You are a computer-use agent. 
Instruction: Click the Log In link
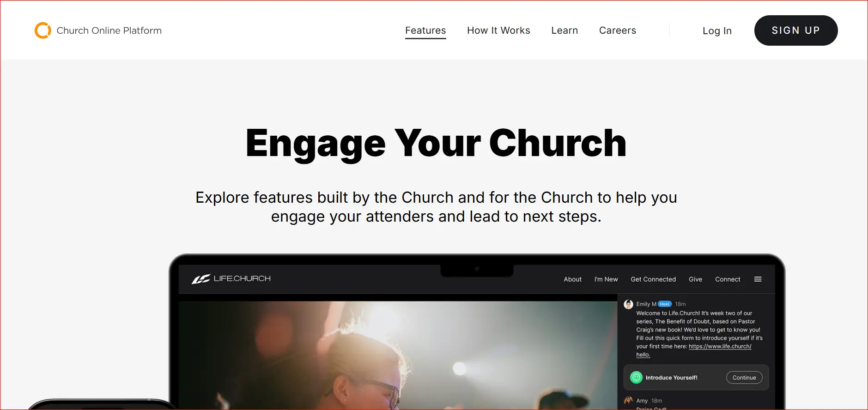pos(717,31)
